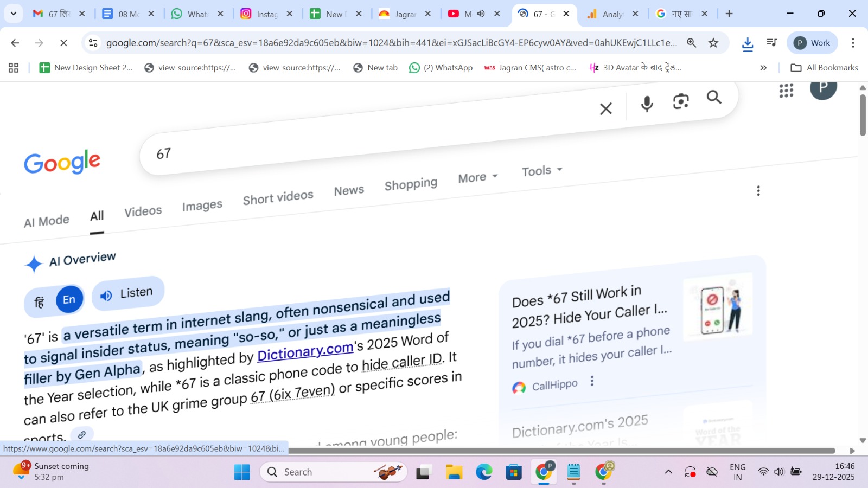The height and width of the screenshot is (488, 868).
Task: Switch to the Images search tab
Action: [202, 206]
